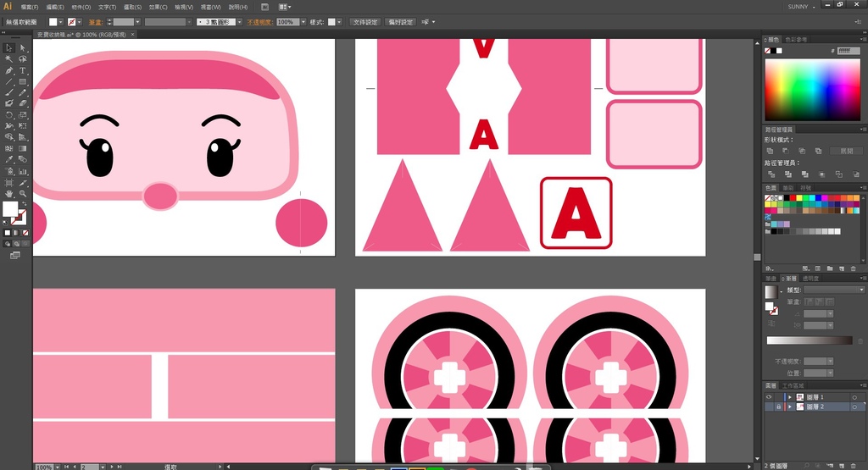Select the Magic Wand tool
Screen dimensions: 868x470
coord(9,59)
